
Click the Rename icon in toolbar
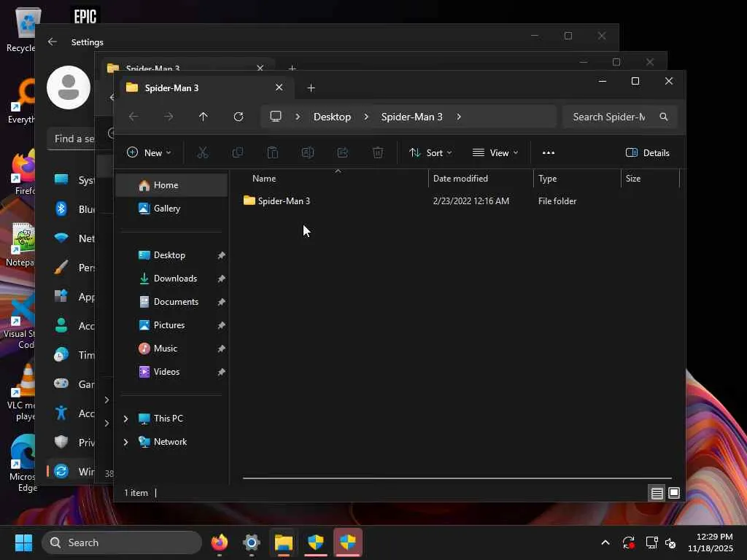point(307,152)
